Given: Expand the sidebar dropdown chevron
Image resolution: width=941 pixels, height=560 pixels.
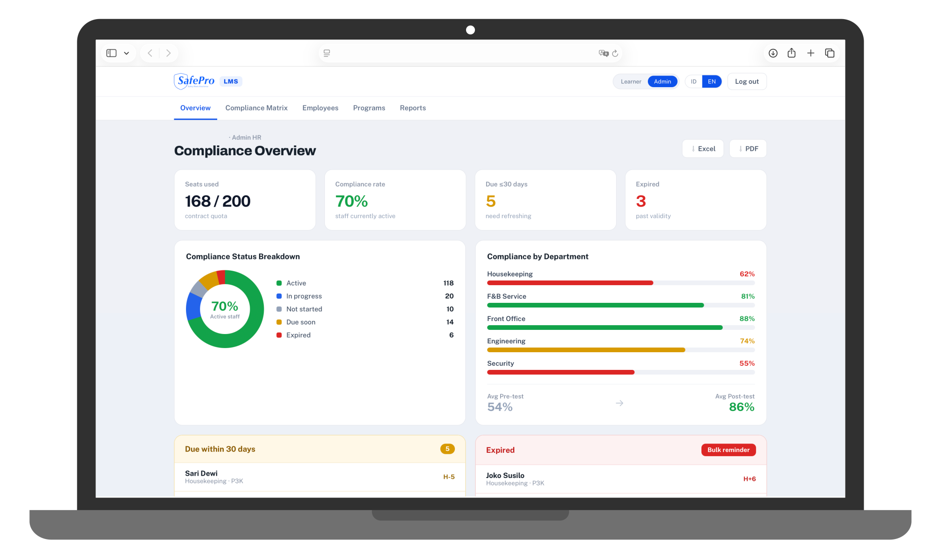Looking at the screenshot, I should pyautogui.click(x=126, y=53).
